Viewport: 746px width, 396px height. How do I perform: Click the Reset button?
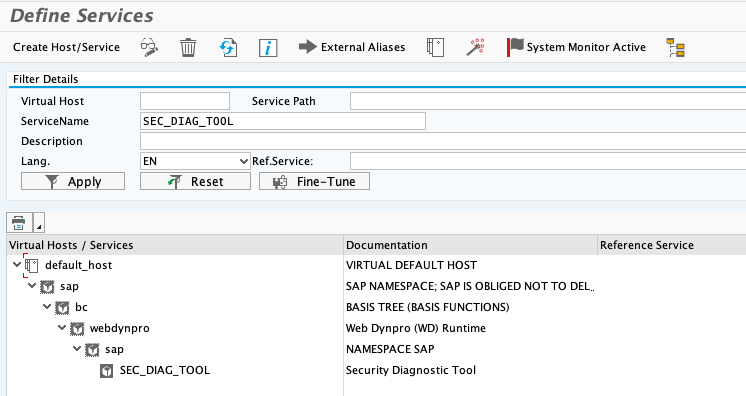coord(195,181)
